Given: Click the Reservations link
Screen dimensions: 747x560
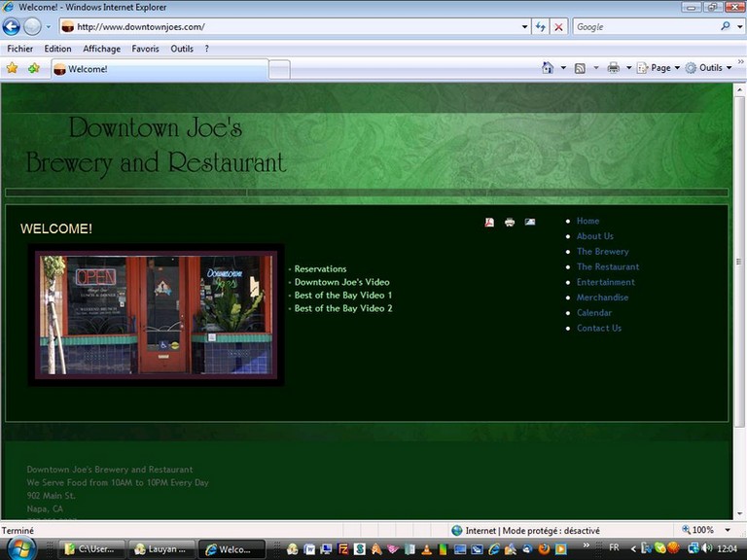Looking at the screenshot, I should coord(320,269).
